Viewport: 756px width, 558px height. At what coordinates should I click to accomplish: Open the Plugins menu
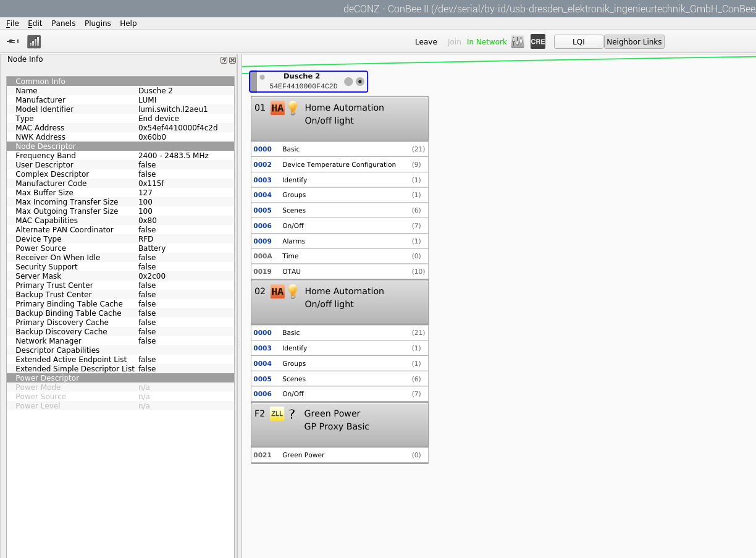[98, 23]
